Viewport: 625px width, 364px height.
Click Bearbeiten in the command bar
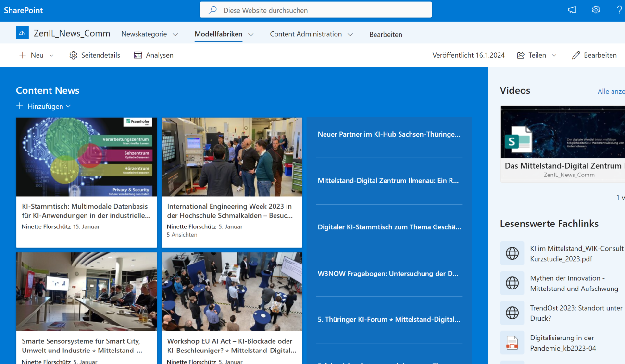[x=594, y=55]
